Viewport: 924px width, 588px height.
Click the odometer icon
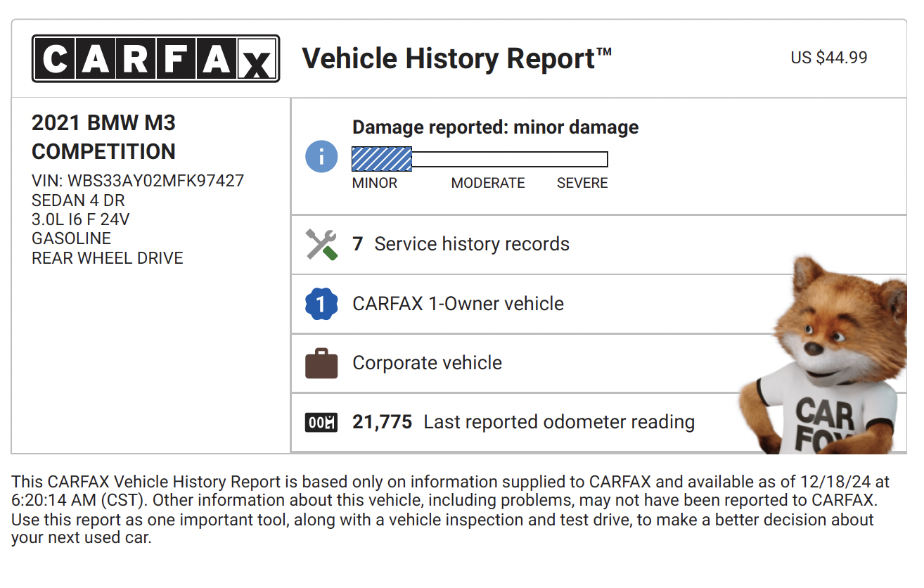tap(321, 423)
